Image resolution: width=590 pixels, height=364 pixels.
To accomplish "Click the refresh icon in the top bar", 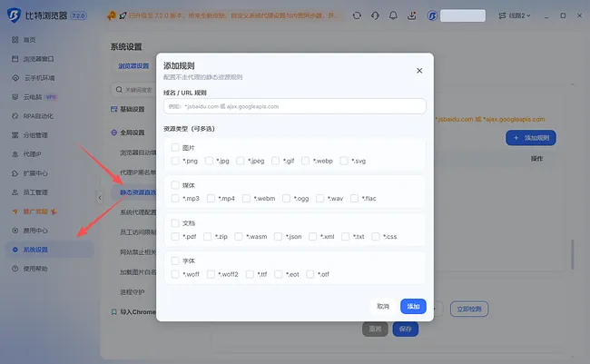I will [357, 15].
